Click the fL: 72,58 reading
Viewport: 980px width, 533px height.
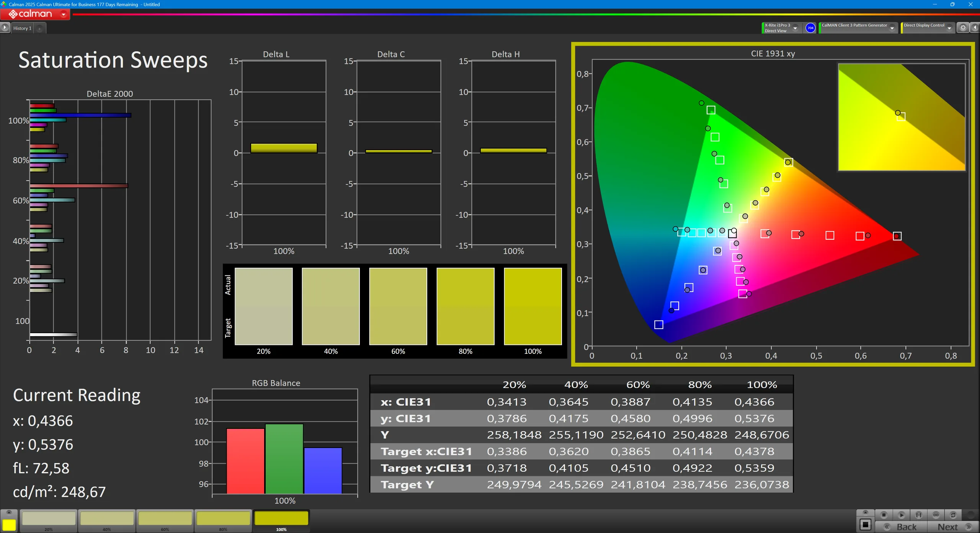click(41, 468)
